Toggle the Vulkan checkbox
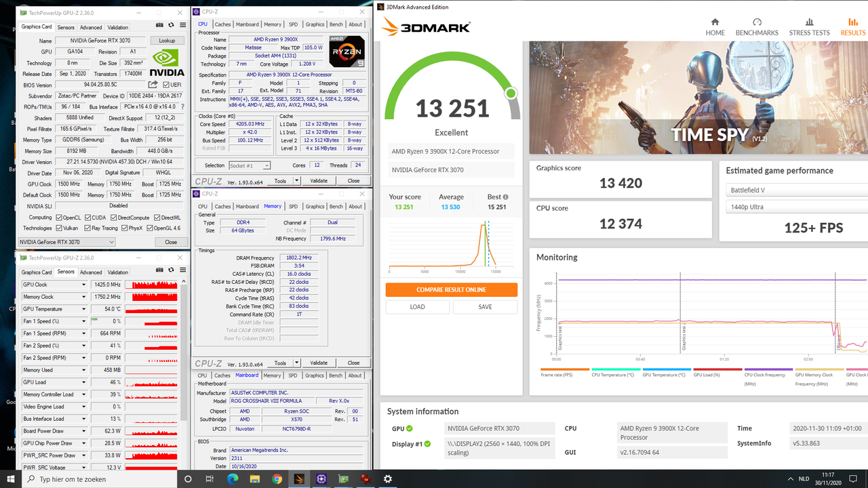Viewport: 868px width, 488px height. (x=59, y=228)
